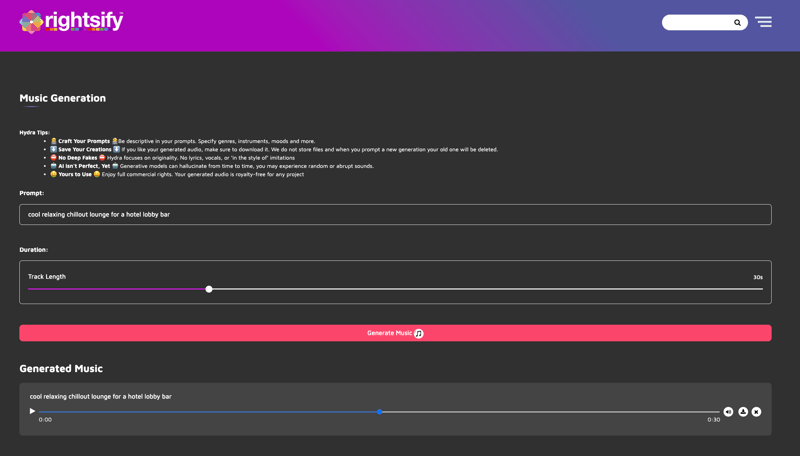
Task: Click the rightsify logo
Action: point(71,21)
